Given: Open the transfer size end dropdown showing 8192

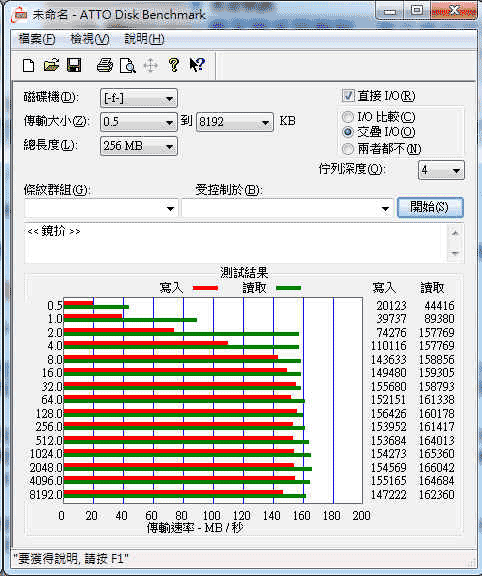Looking at the screenshot, I should pos(235,122).
